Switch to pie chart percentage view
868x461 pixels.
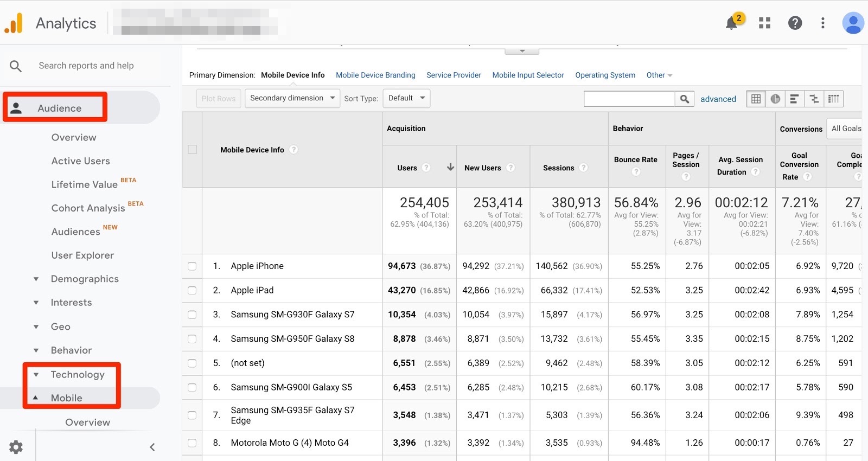pos(775,99)
